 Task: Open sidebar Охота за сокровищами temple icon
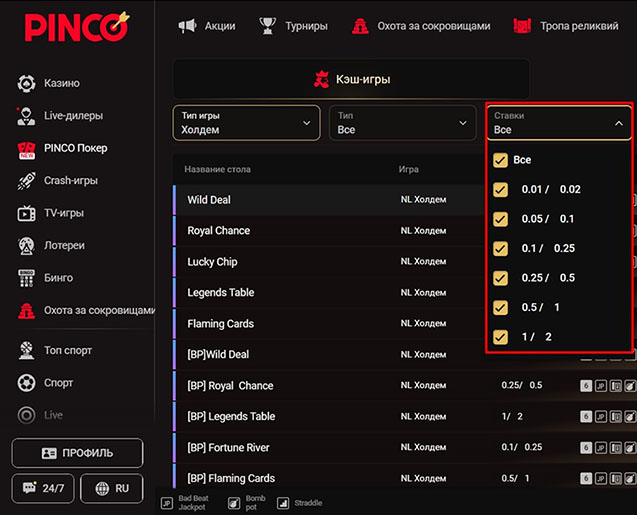(x=26, y=311)
